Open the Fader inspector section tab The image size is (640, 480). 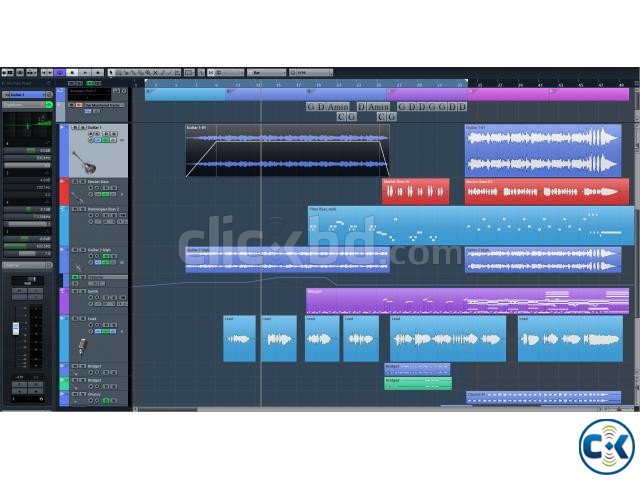pyautogui.click(x=24, y=265)
